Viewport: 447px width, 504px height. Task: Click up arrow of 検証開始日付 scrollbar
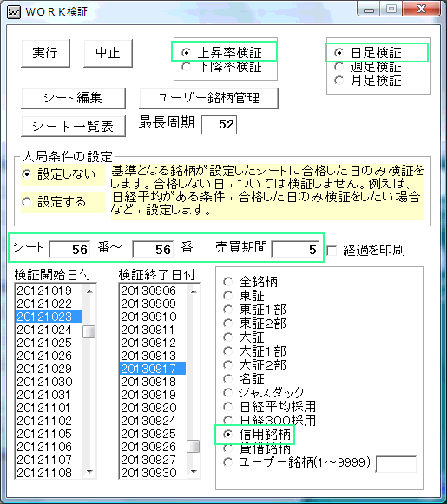[x=89, y=291]
